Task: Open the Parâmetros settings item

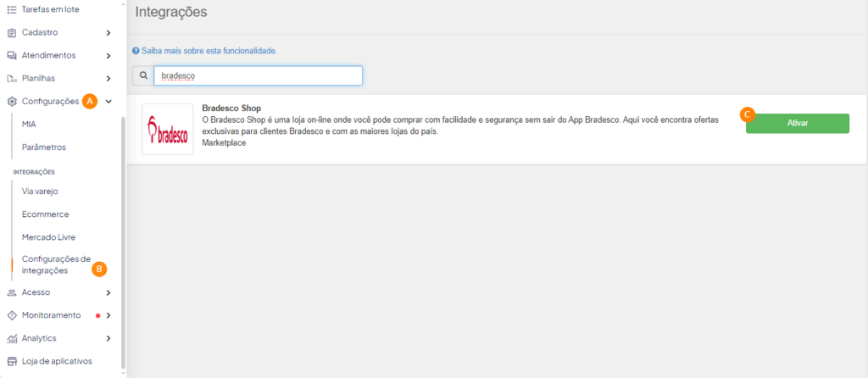Action: (44, 147)
